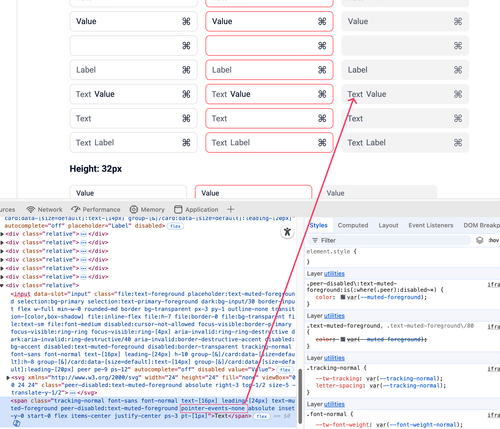The image size is (500, 429).
Task: Click command icon in empty gray disabled input
Action: [x=458, y=46]
